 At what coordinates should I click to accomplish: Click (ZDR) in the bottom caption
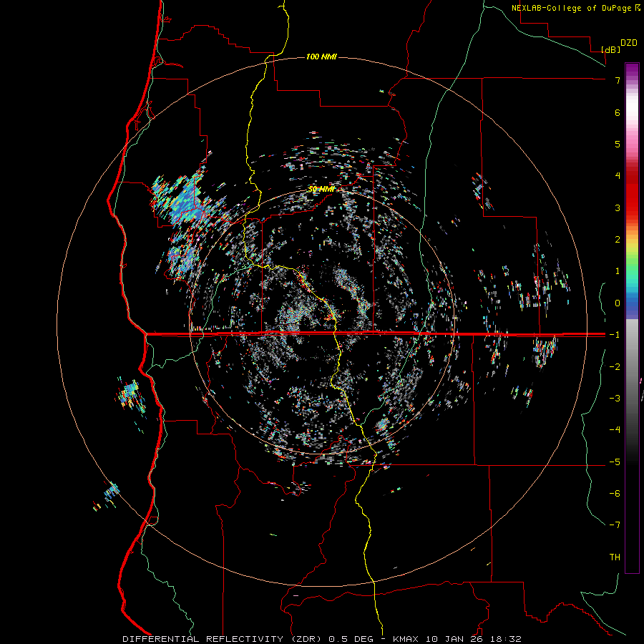306,639
